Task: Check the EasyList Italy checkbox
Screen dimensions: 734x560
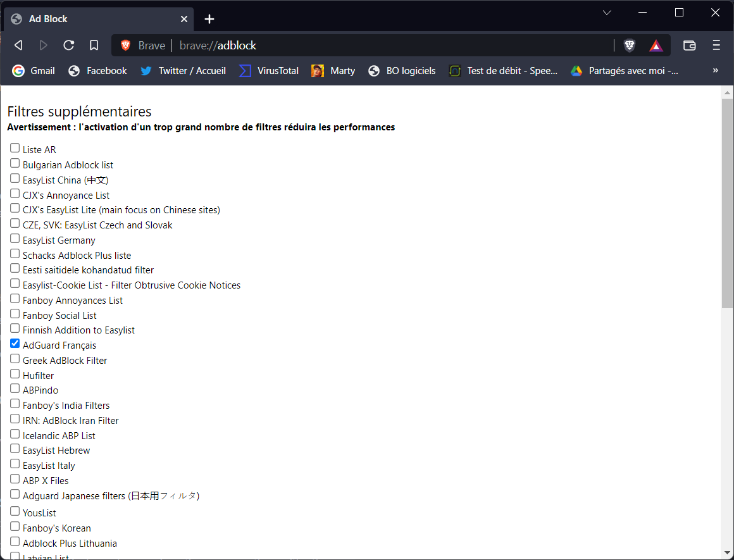Action: (15, 464)
